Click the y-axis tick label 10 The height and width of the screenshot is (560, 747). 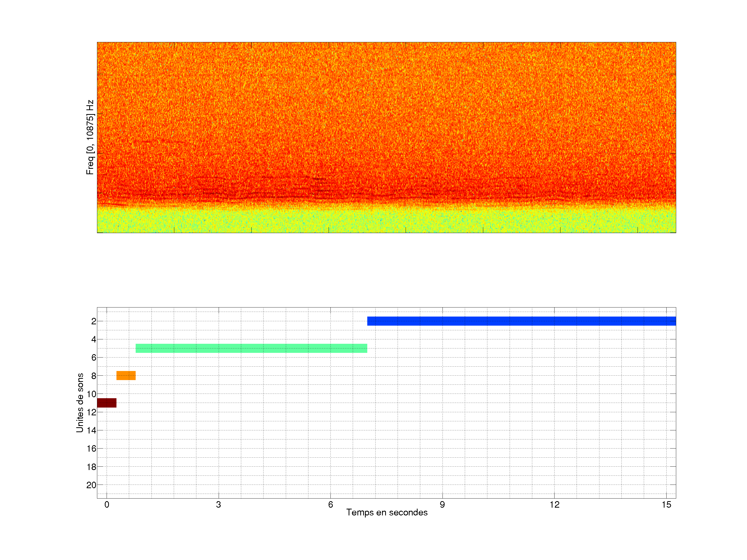pyautogui.click(x=91, y=394)
